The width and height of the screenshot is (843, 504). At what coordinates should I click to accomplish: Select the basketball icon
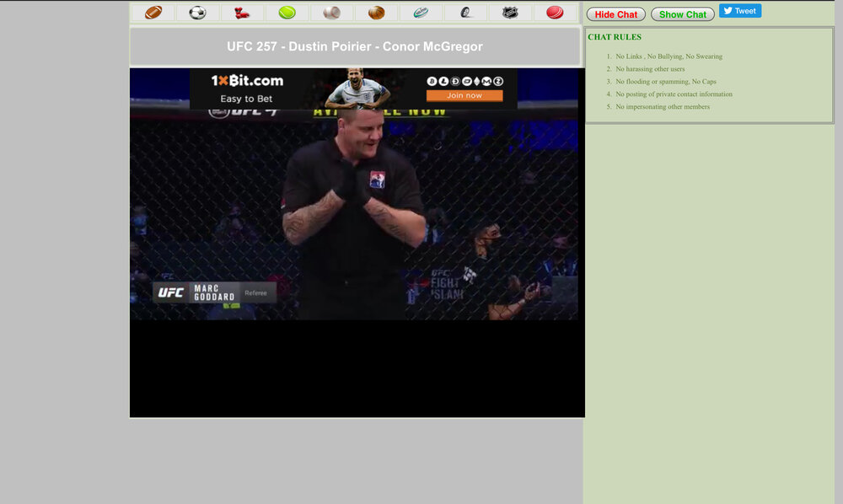(376, 13)
